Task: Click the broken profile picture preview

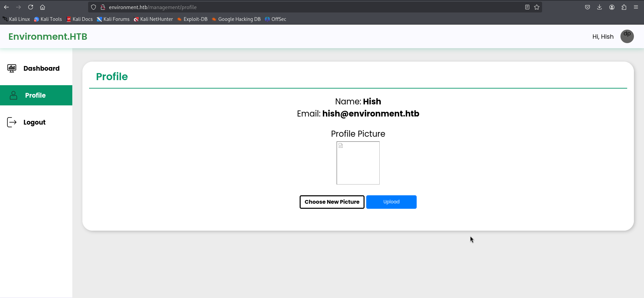Action: [x=358, y=163]
